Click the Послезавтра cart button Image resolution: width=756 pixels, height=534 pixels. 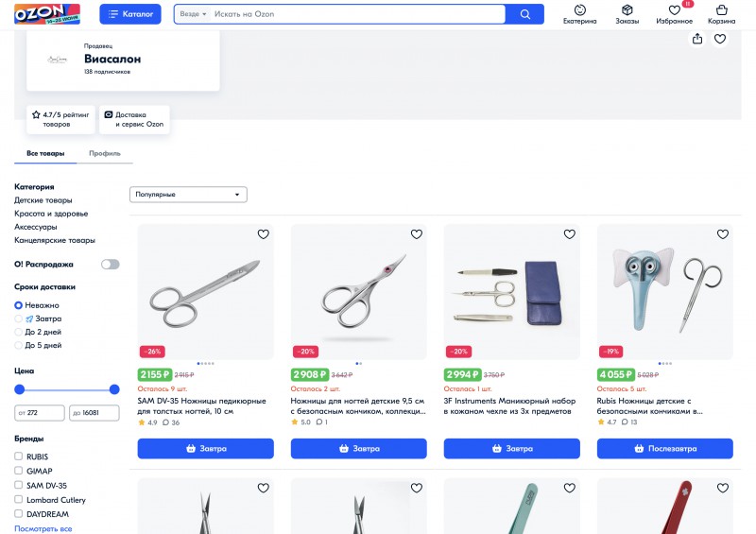coord(665,449)
